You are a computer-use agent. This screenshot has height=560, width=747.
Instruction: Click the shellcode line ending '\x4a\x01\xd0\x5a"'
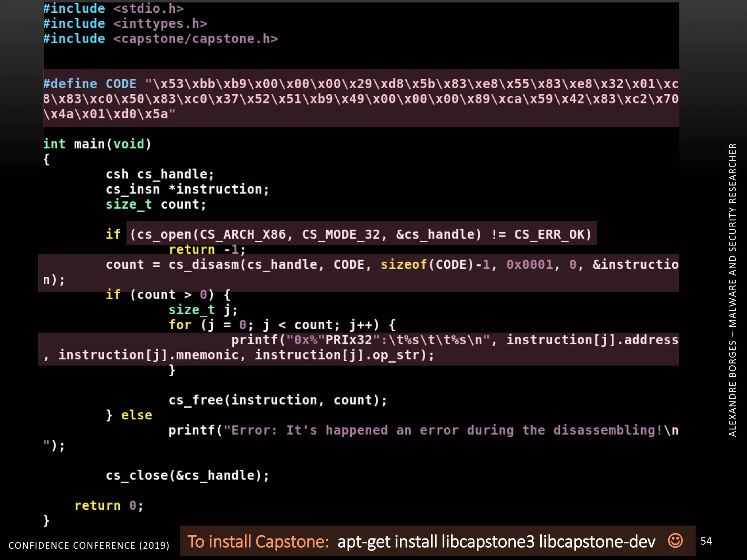(x=109, y=114)
